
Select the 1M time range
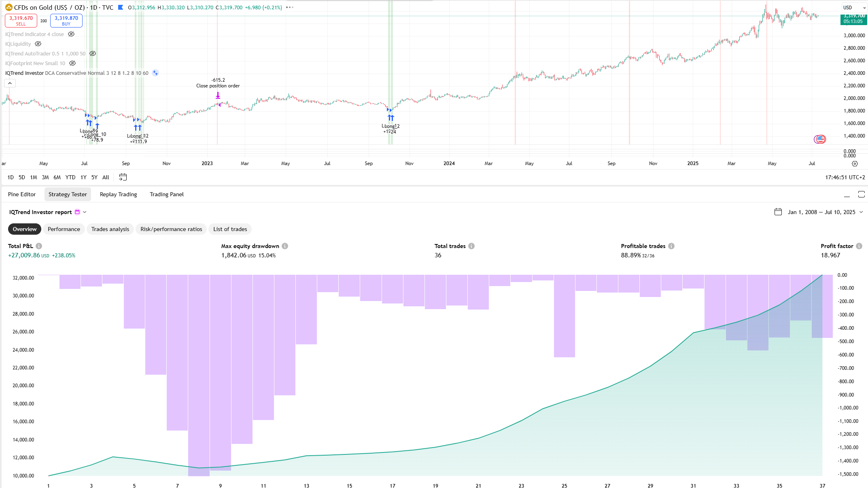34,177
